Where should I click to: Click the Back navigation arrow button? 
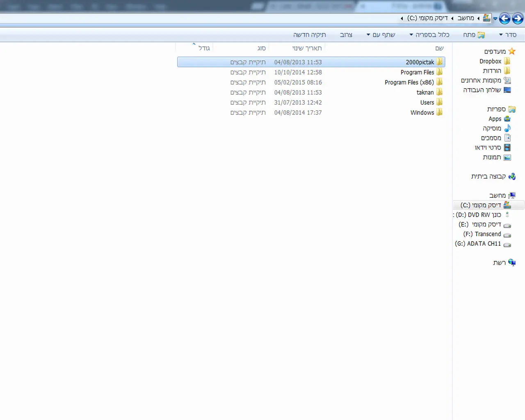pyautogui.click(x=518, y=18)
